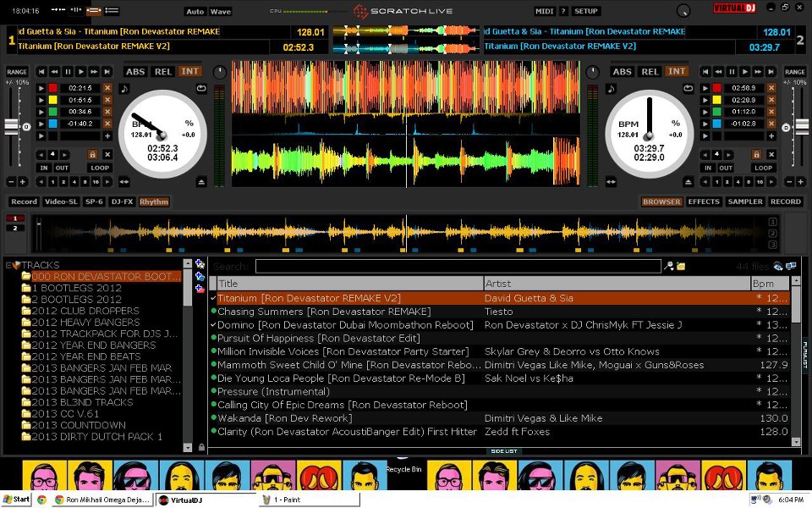Delete the 02:58.9 cue point on right deck
This screenshot has height=508, width=812.
(771, 88)
